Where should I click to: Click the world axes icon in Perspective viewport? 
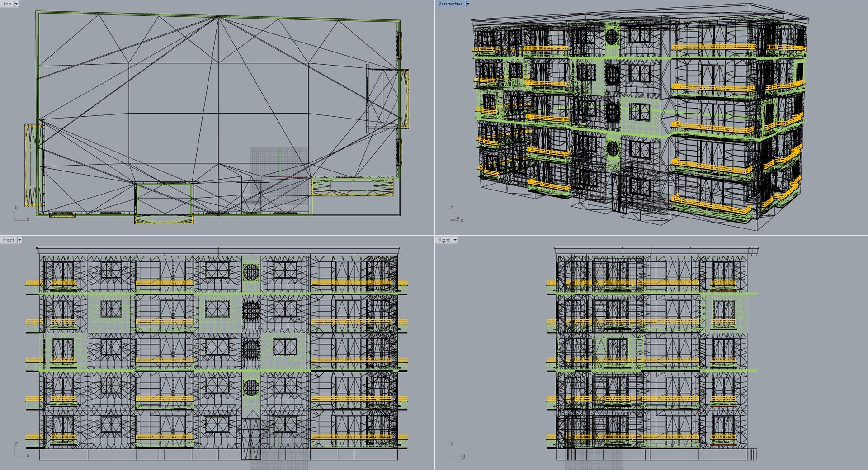tap(456, 214)
